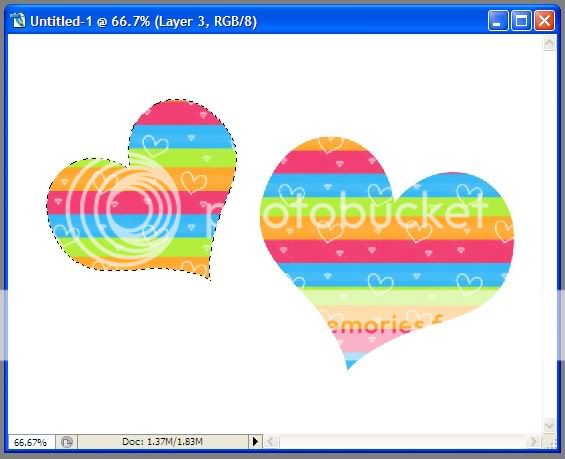Click the vertical scrollbar up arrow
This screenshot has width=565, height=459.
pyautogui.click(x=549, y=44)
